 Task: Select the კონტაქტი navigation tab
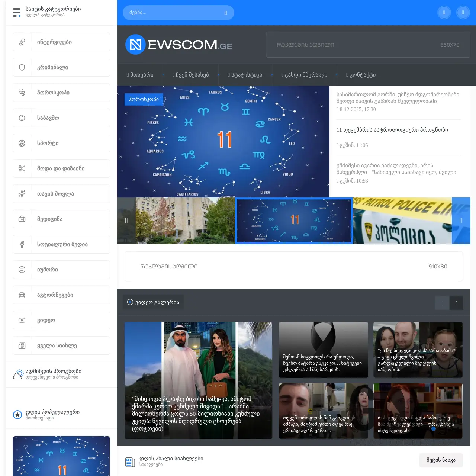tap(361, 75)
